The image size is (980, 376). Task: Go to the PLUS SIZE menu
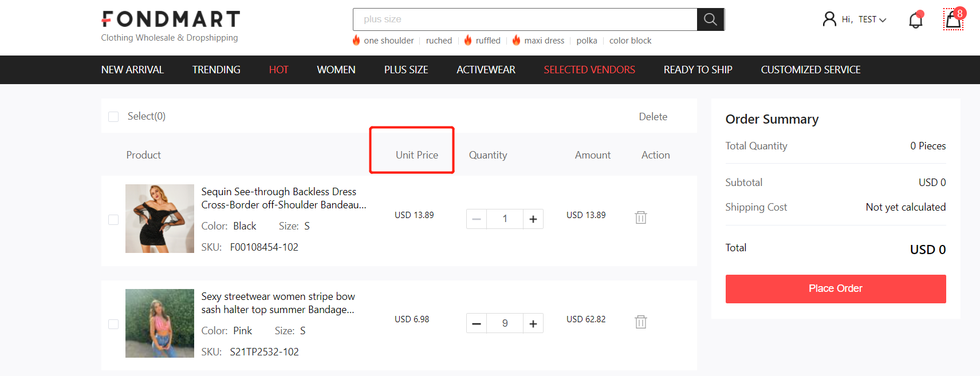(x=406, y=70)
